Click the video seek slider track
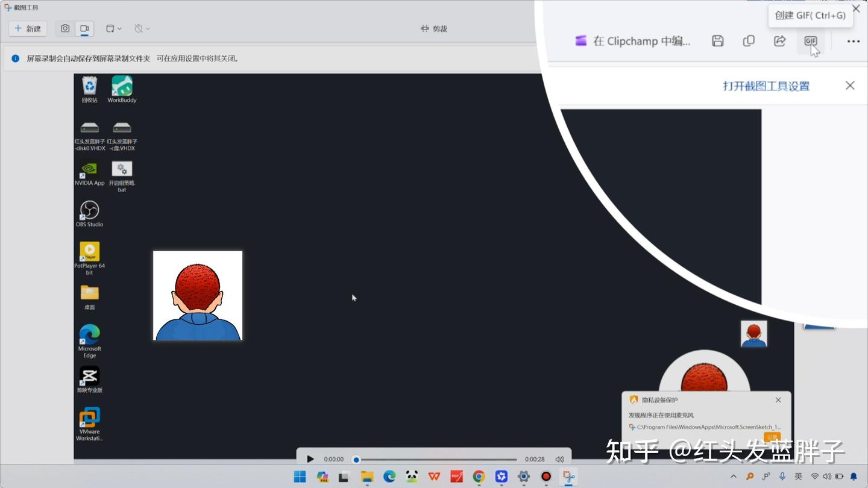 coord(436,460)
